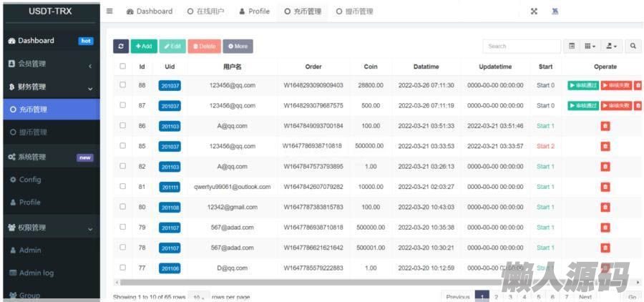Click inside the Search input field

click(x=520, y=47)
